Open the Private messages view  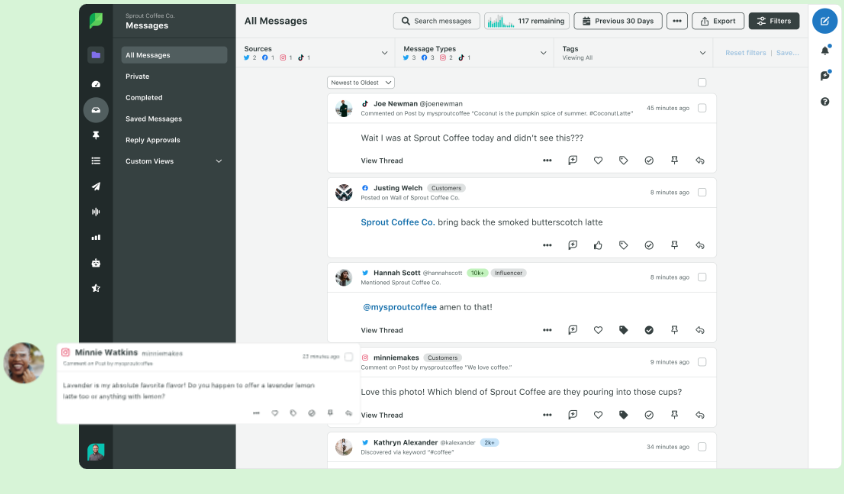[x=137, y=76]
